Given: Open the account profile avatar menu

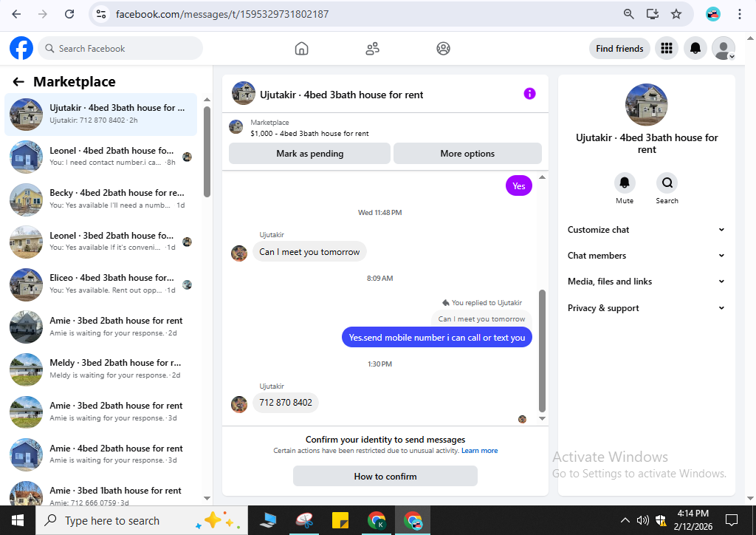Looking at the screenshot, I should tap(724, 48).
